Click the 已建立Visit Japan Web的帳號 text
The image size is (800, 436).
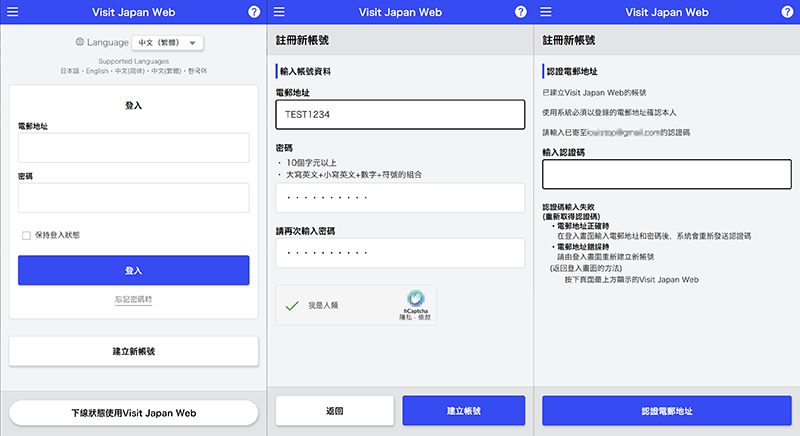coord(594,92)
